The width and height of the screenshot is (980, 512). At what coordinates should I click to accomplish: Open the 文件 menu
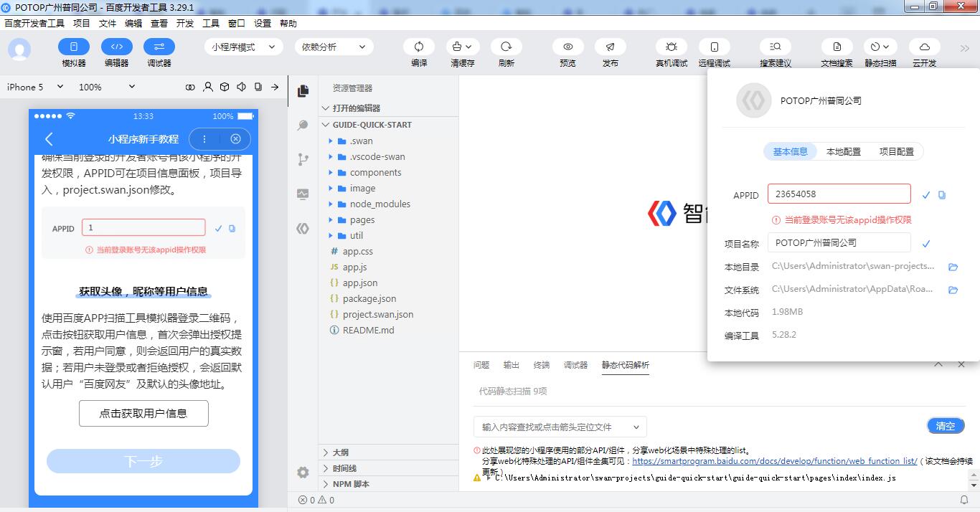click(108, 24)
